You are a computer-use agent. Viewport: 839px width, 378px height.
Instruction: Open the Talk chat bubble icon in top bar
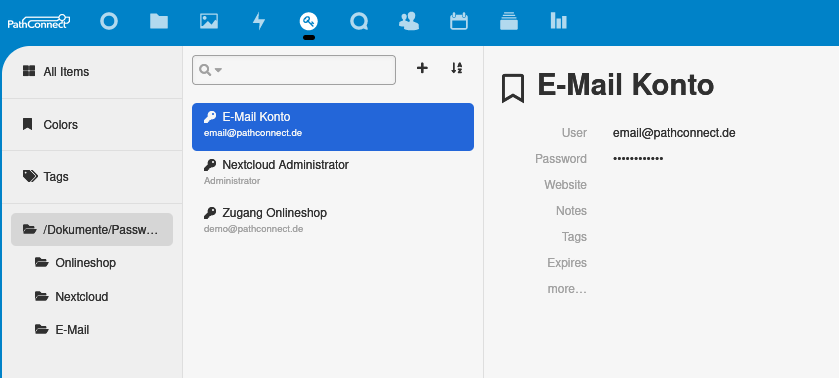tap(359, 21)
